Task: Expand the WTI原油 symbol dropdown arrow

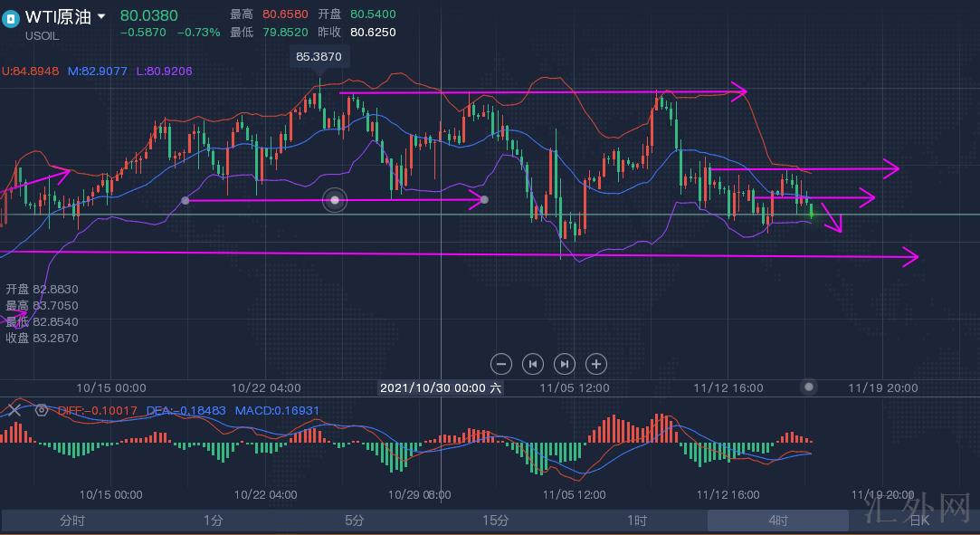Action: pyautogui.click(x=101, y=16)
